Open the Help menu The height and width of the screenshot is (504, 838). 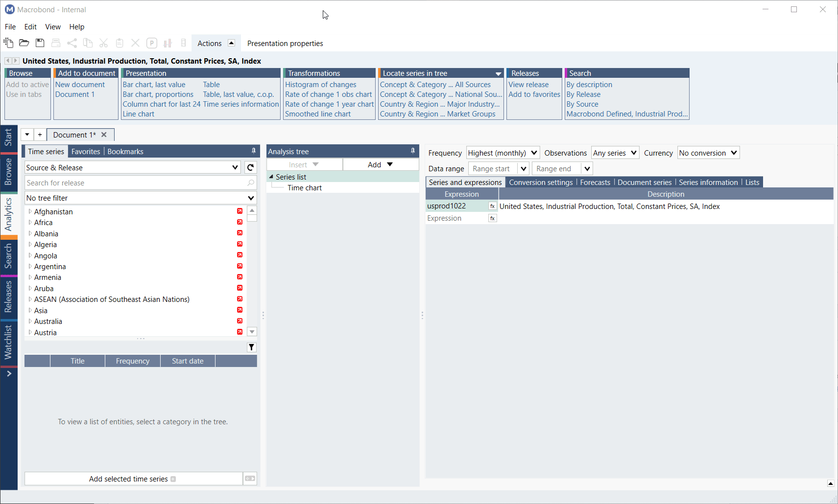[x=77, y=26]
